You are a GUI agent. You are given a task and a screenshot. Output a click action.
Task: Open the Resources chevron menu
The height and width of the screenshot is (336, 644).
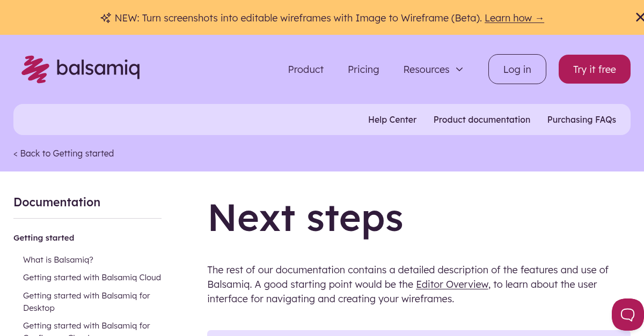[459, 70]
